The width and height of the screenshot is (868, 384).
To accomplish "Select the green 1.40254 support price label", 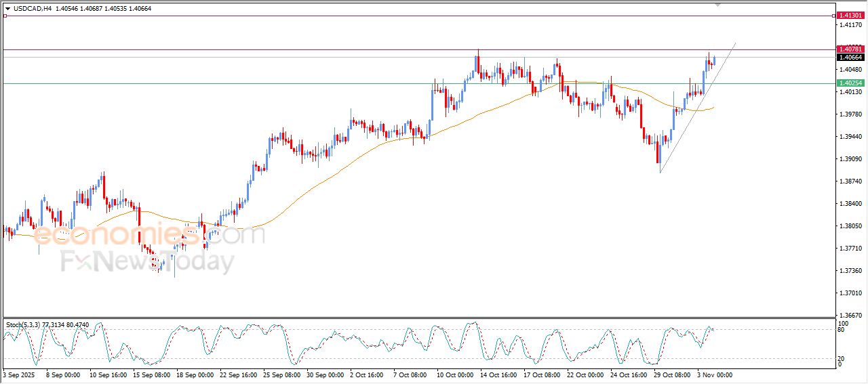I will pos(850,83).
